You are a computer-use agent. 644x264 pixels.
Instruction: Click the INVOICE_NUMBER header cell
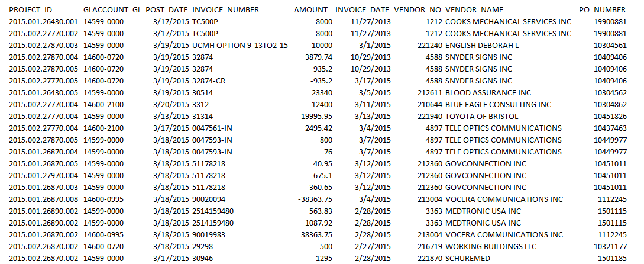click(x=225, y=10)
